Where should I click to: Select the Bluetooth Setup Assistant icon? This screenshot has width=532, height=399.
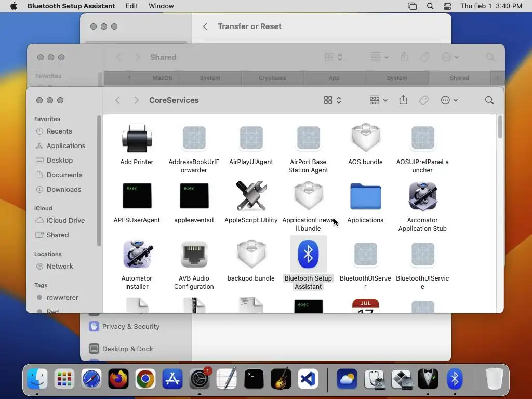tap(308, 254)
